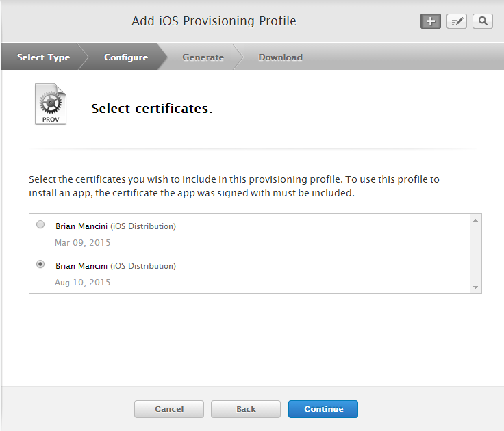This screenshot has height=431, width=504.
Task: Click the Mar 09, 2015 date text
Action: pyautogui.click(x=83, y=243)
